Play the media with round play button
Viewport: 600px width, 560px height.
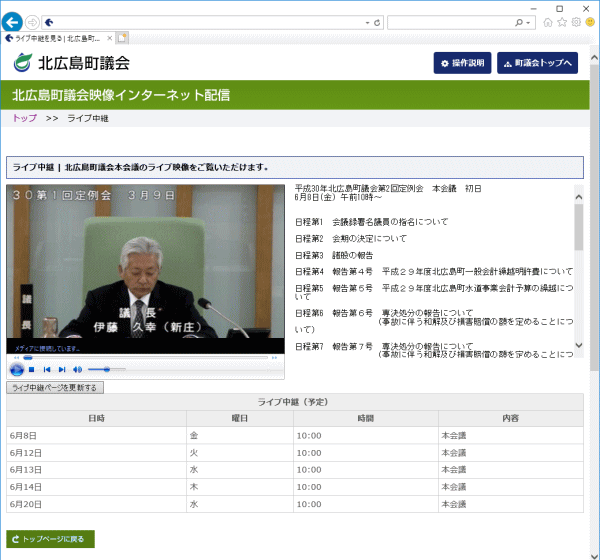17,369
